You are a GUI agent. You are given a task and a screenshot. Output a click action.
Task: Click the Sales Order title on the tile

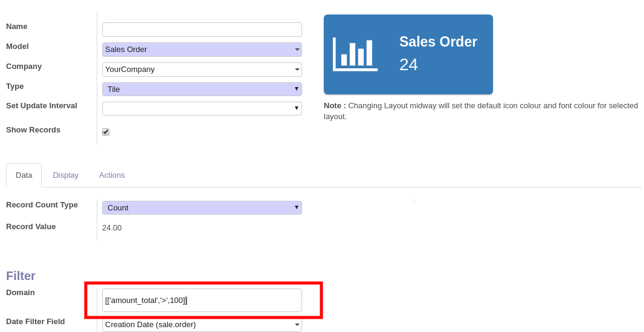point(438,42)
